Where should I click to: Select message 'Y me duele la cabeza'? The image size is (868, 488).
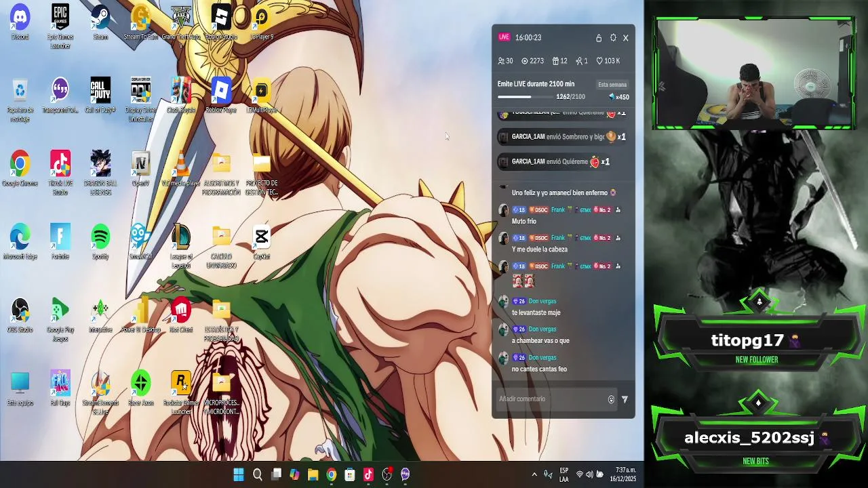click(x=540, y=249)
